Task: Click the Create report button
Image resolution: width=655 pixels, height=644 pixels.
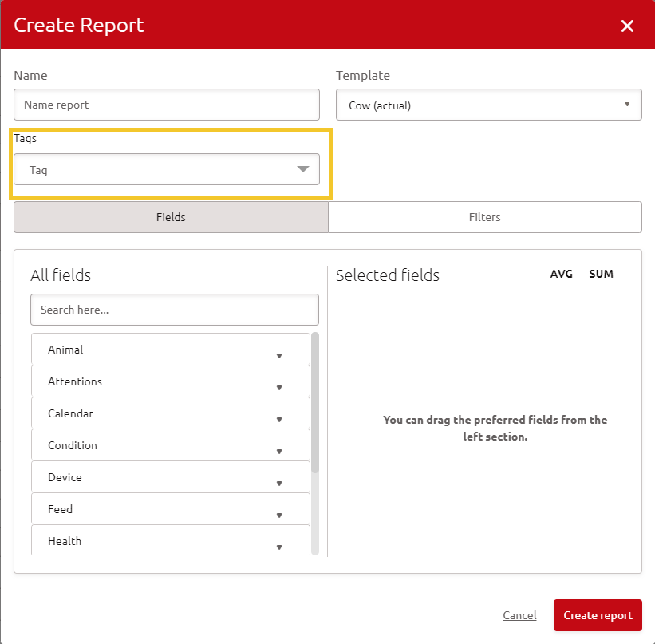Action: pyautogui.click(x=598, y=615)
